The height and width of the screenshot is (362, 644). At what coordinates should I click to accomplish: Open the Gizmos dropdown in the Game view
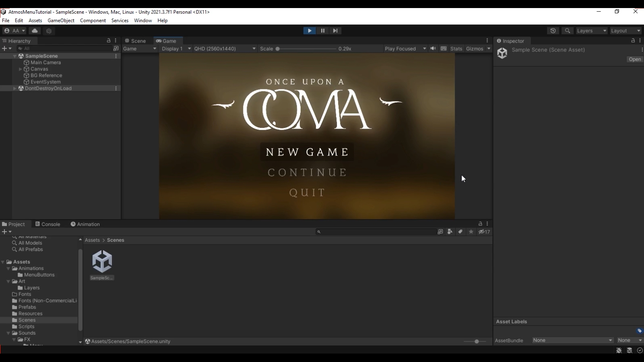489,48
